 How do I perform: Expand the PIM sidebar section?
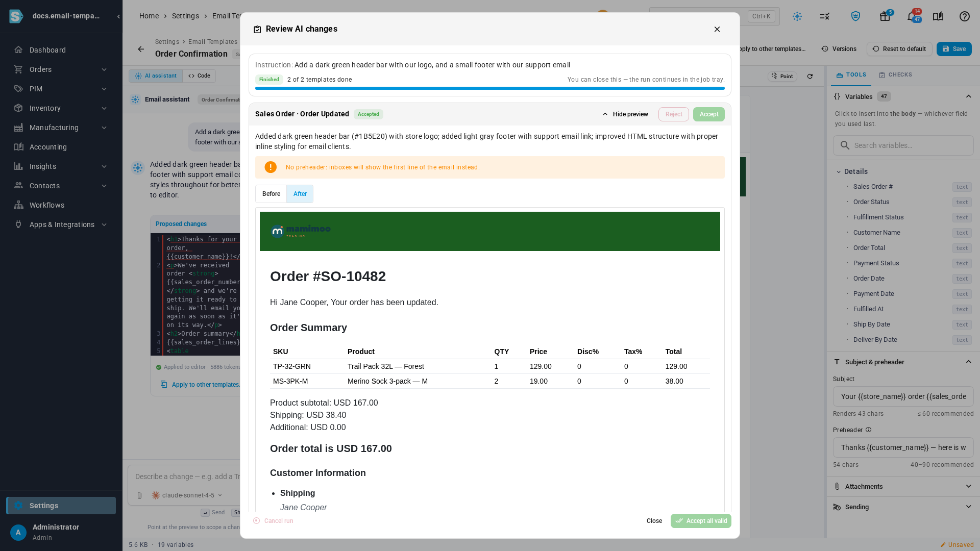pyautogui.click(x=61, y=89)
